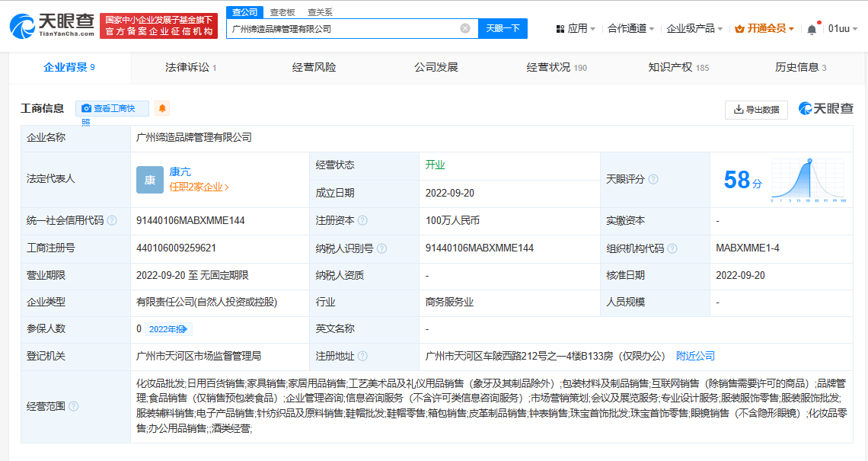Screen dimensions: 868x461
Task: Expand 任职2家企业 link arrow
Action: click(226, 187)
